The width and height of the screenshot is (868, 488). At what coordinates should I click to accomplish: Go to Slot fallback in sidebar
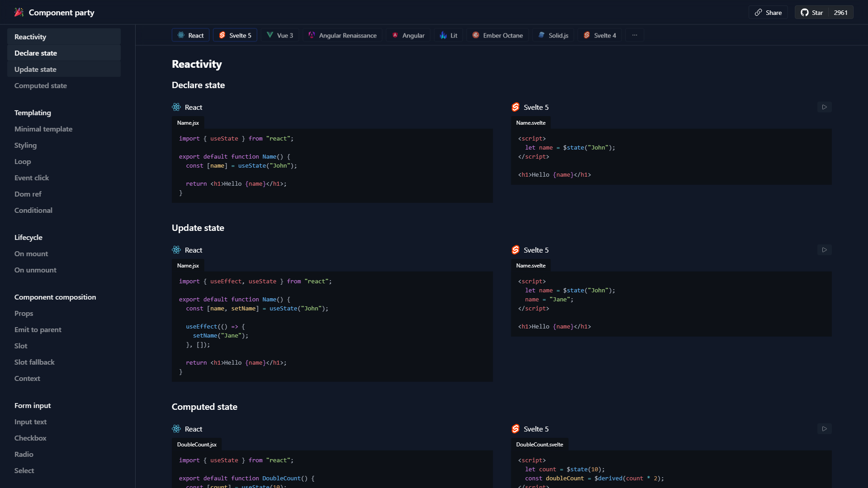point(64,362)
